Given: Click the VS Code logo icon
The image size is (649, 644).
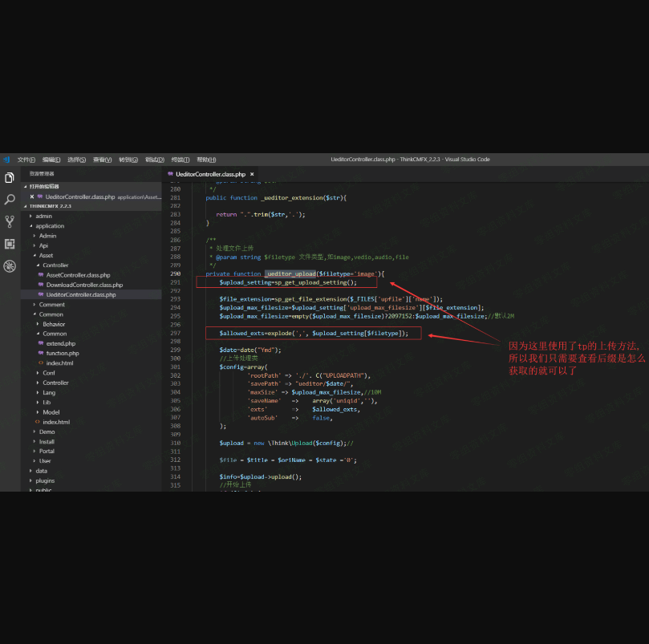Looking at the screenshot, I should pos(6,160).
